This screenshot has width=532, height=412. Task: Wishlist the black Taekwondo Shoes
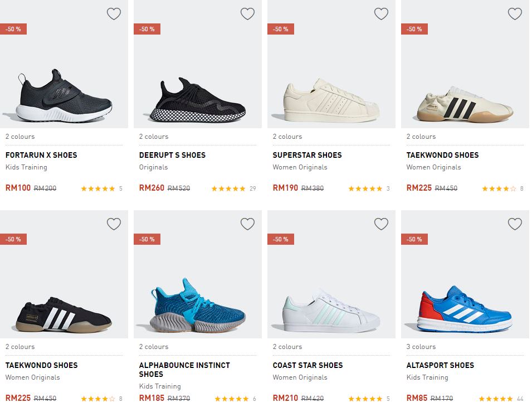pos(114,224)
